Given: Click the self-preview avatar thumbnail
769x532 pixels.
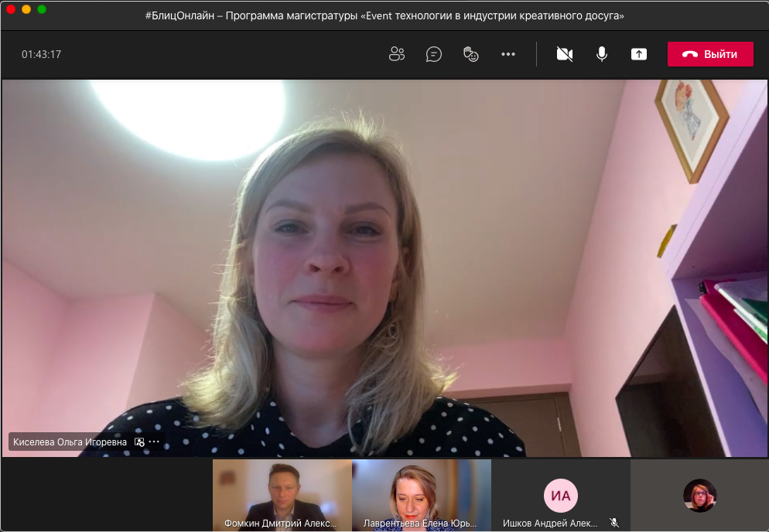Looking at the screenshot, I should point(699,496).
